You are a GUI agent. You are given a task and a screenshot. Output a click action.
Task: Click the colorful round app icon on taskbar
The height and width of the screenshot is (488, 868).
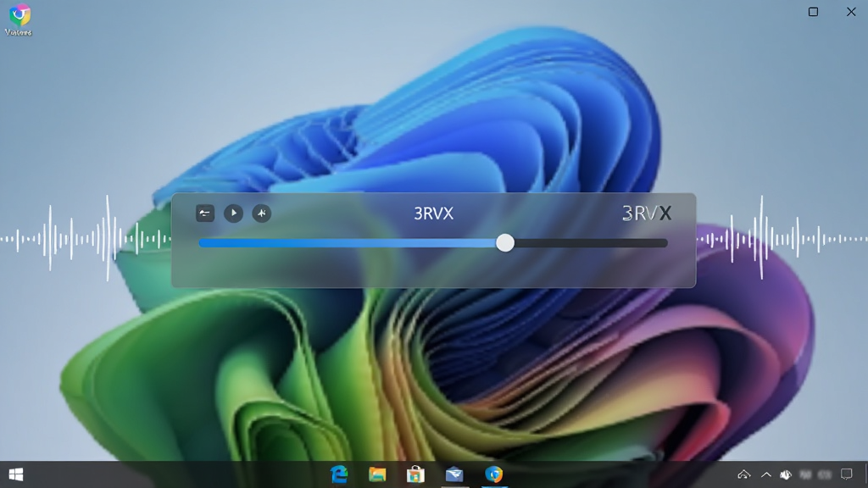pyautogui.click(x=493, y=474)
